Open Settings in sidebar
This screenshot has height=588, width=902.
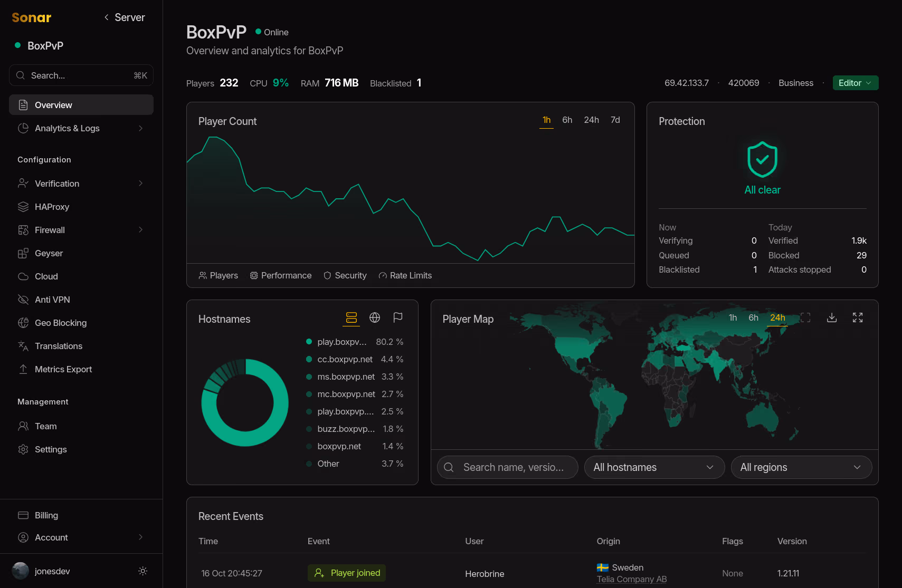(81, 449)
